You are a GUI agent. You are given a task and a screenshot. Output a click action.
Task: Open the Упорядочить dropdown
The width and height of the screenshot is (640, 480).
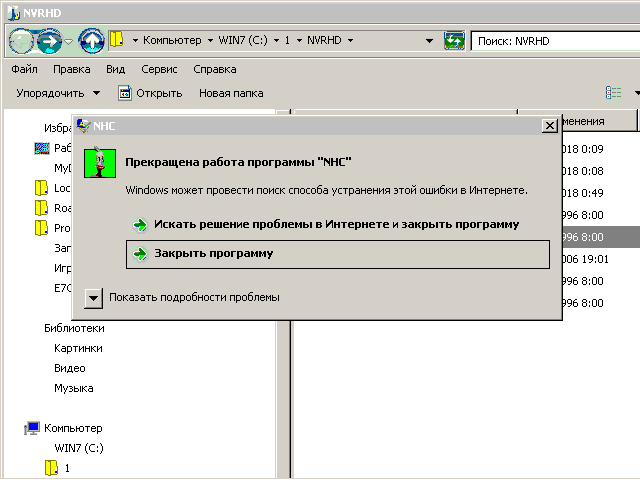(58, 93)
